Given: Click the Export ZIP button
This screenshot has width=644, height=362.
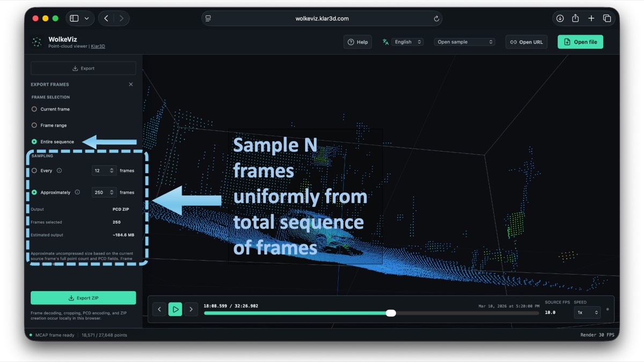Looking at the screenshot, I should coord(83,298).
